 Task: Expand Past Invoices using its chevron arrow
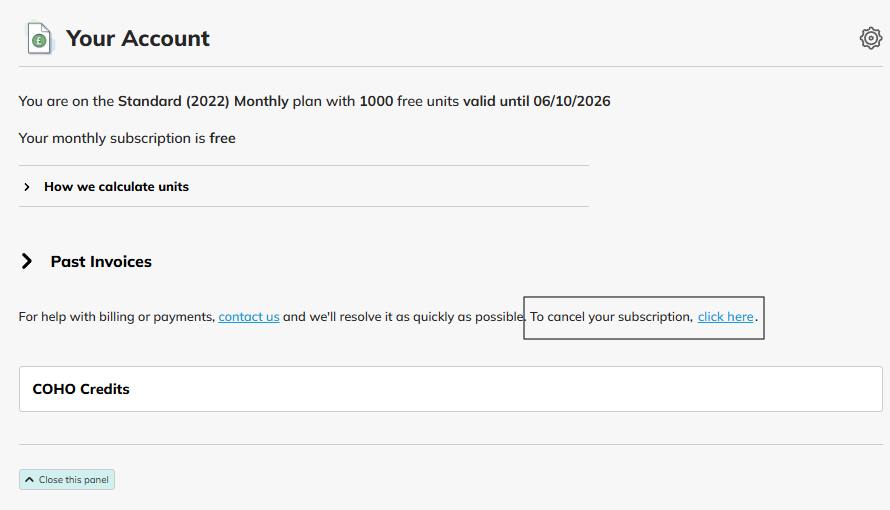point(27,261)
